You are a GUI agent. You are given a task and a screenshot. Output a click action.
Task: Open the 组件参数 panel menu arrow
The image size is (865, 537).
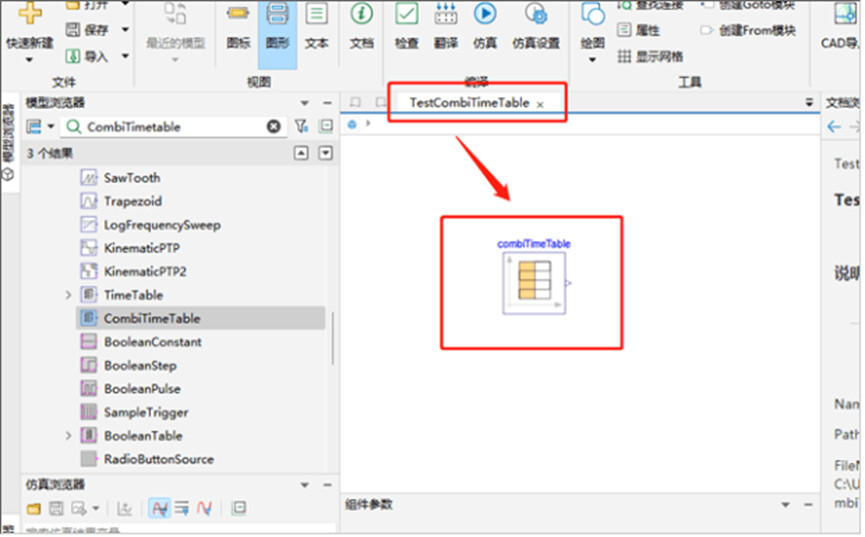click(x=786, y=505)
